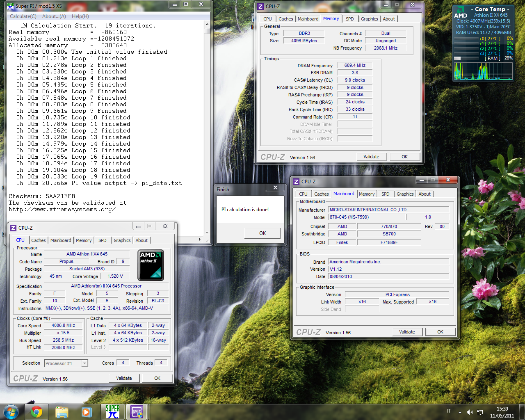This screenshot has height=420, width=525.
Task: Click OK in CPU CPU-Z window
Action: point(157,378)
